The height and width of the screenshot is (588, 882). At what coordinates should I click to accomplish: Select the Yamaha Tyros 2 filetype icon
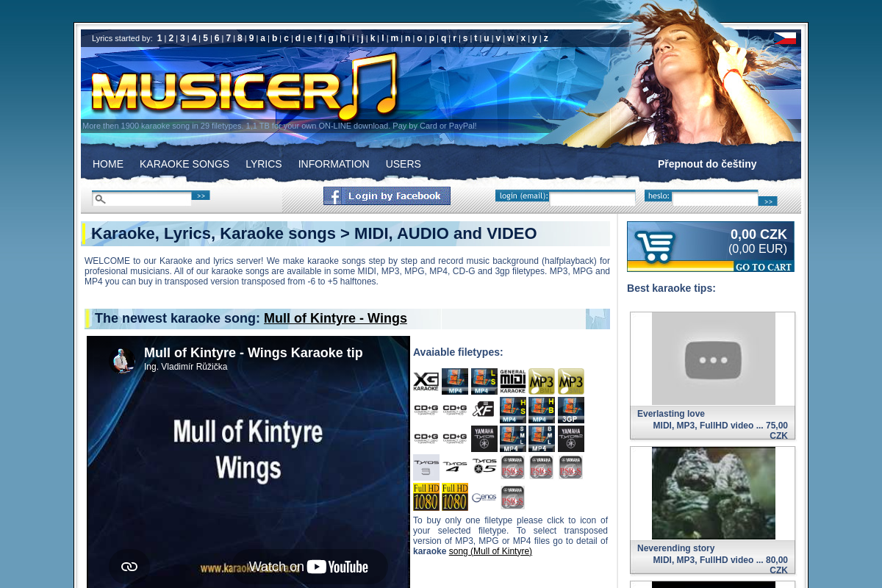tap(571, 439)
